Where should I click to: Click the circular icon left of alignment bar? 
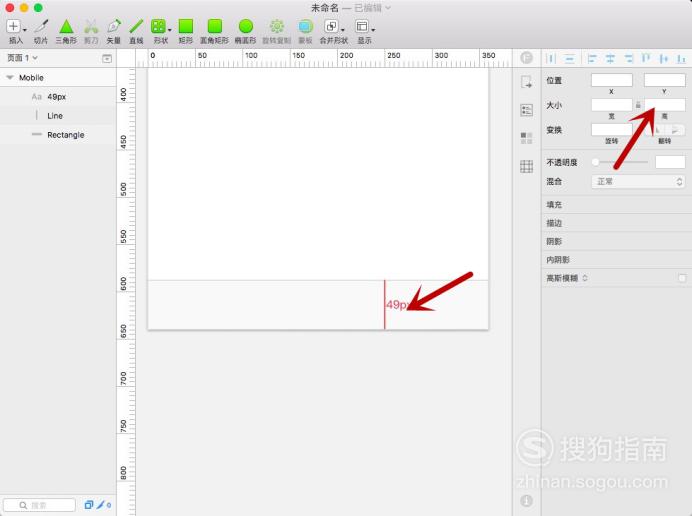pyautogui.click(x=526, y=58)
